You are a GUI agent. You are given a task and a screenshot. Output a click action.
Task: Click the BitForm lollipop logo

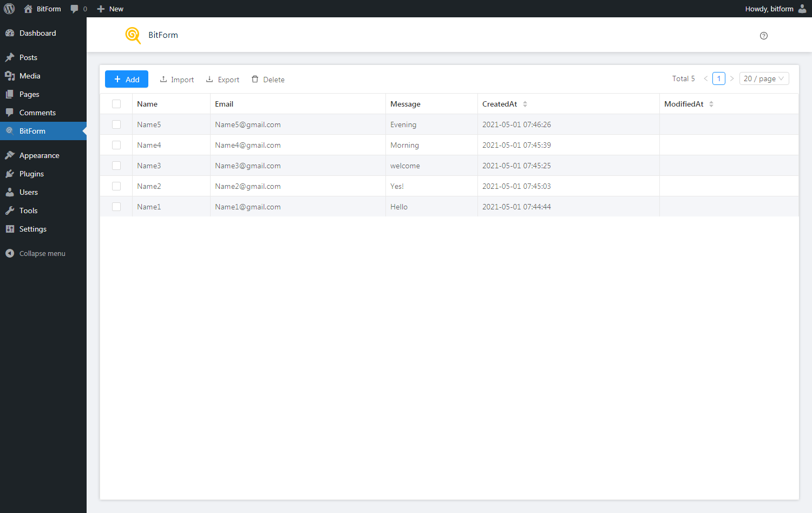(133, 35)
